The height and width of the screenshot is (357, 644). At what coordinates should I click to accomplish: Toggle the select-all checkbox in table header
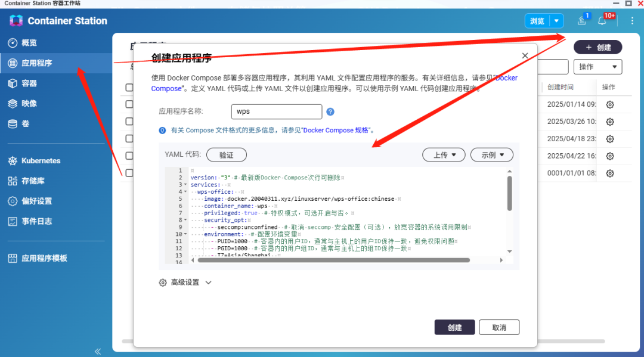click(129, 88)
